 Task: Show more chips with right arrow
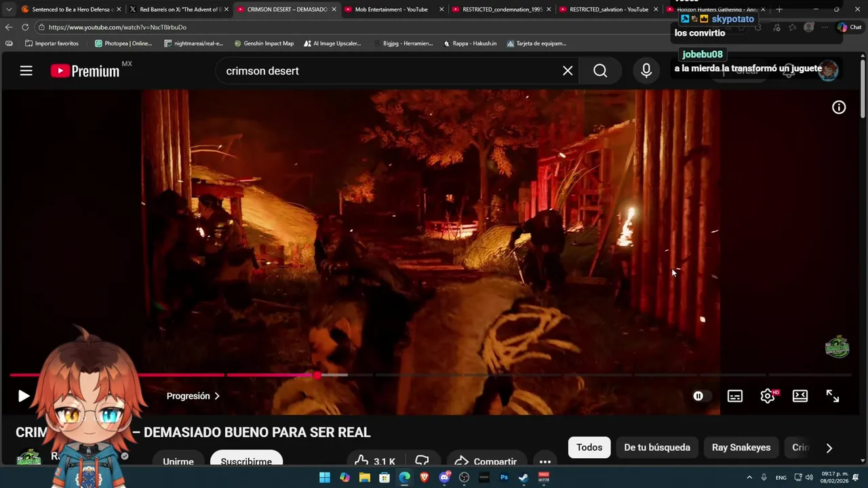pyautogui.click(x=829, y=447)
